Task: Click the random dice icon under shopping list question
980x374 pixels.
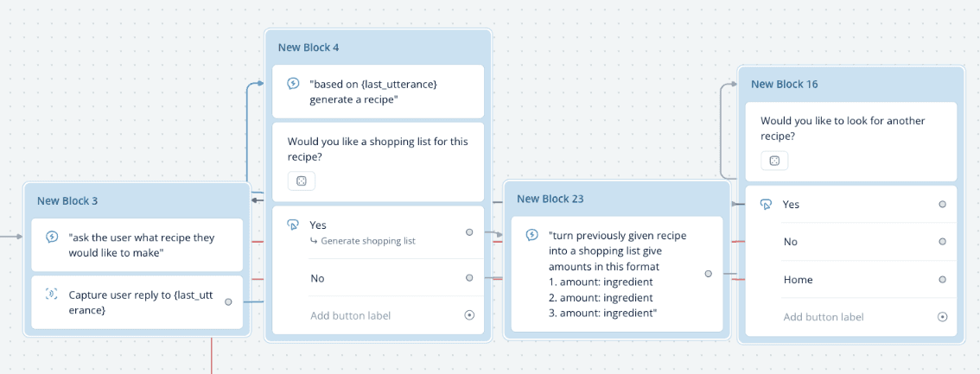Action: point(302,181)
